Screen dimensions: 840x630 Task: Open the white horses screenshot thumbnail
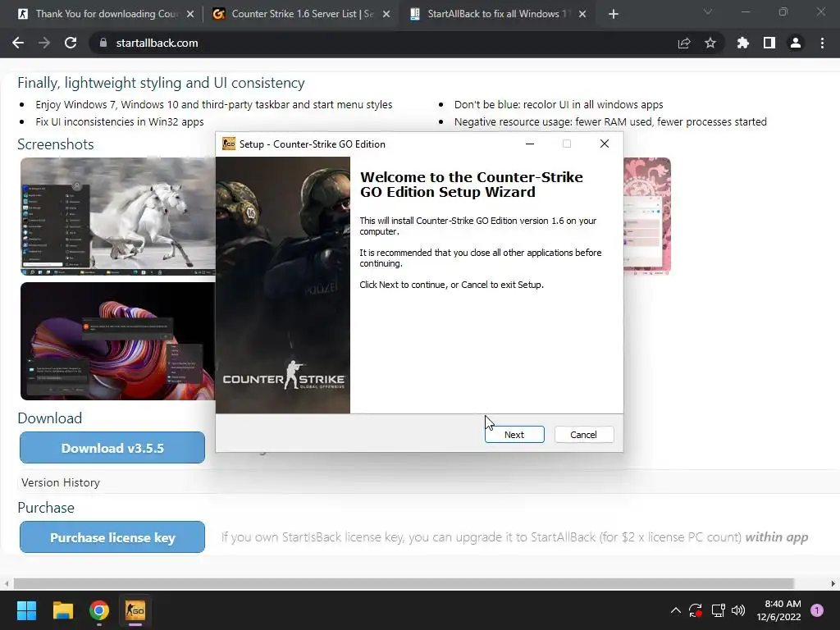click(x=118, y=217)
